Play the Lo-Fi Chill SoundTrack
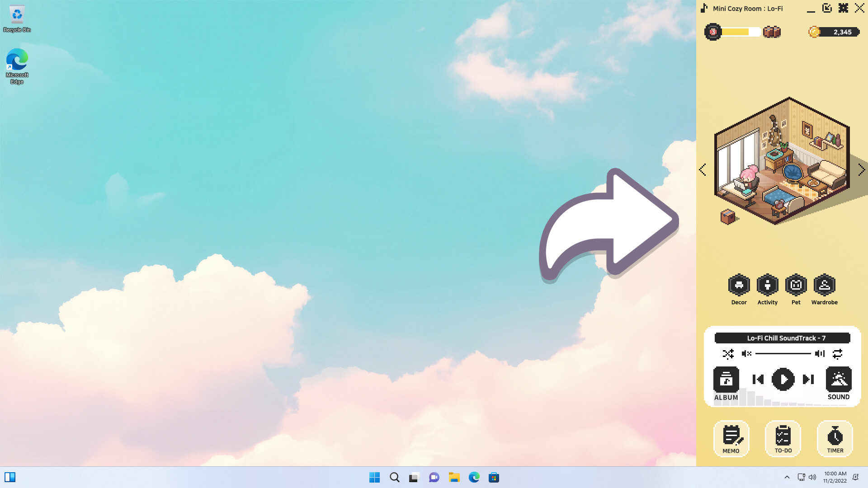868x488 pixels. point(783,380)
